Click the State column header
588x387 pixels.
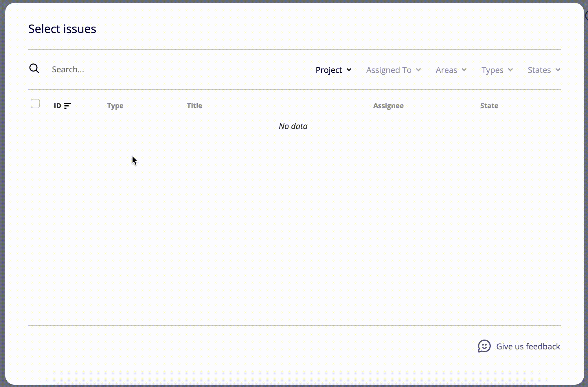click(489, 106)
